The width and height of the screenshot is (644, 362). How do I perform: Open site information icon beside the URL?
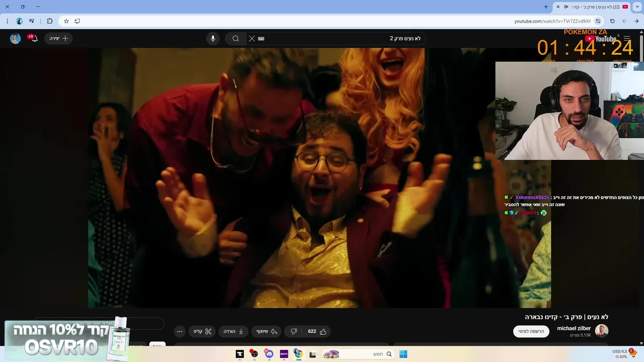pos(598,21)
